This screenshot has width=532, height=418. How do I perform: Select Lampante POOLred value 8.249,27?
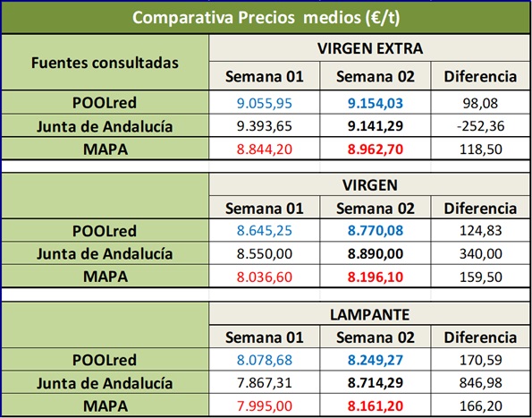pyautogui.click(x=376, y=360)
